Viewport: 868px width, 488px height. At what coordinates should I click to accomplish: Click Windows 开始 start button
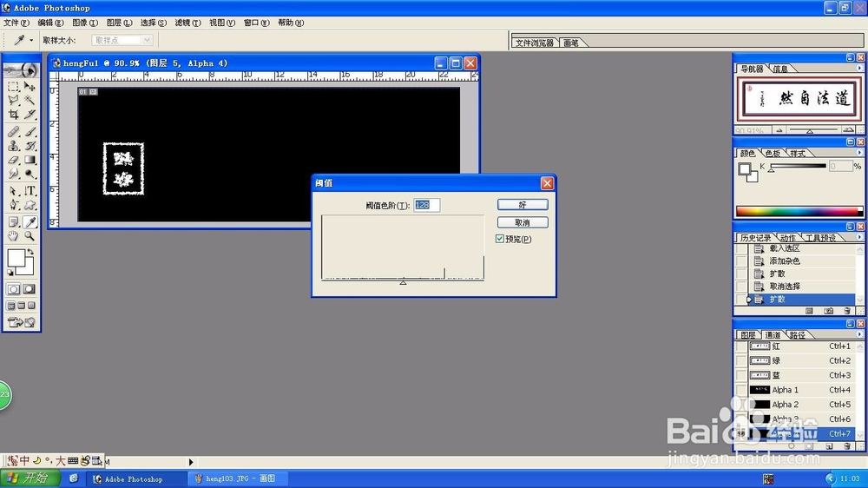30,478
